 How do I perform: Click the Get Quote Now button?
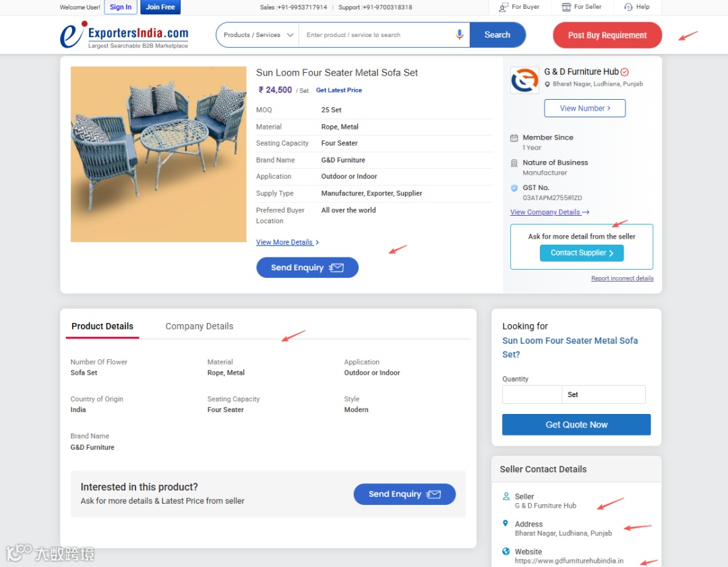point(576,425)
